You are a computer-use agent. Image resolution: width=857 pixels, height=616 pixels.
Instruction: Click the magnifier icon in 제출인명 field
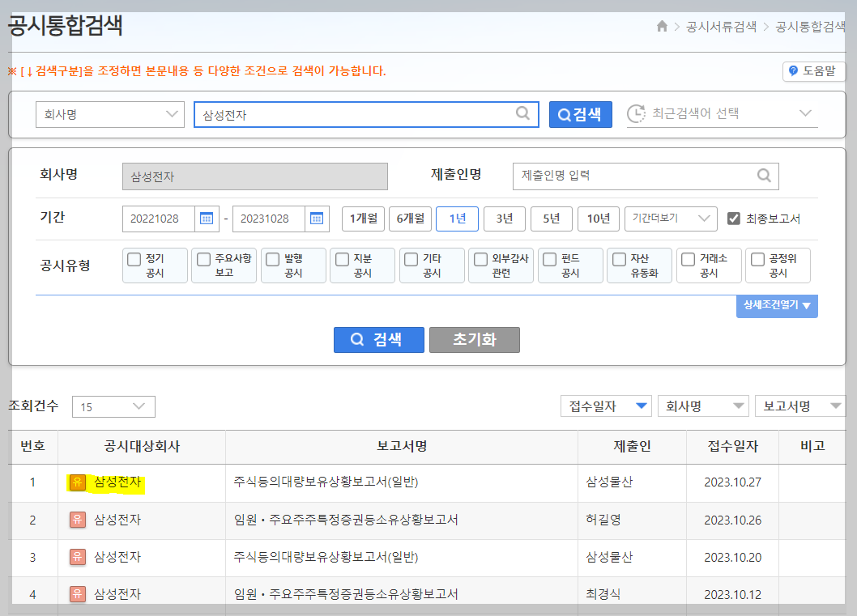tap(764, 176)
